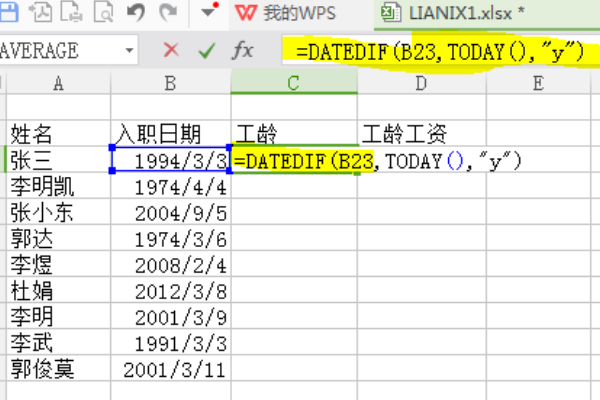Select column C header
The width and height of the screenshot is (600, 400).
[294, 83]
